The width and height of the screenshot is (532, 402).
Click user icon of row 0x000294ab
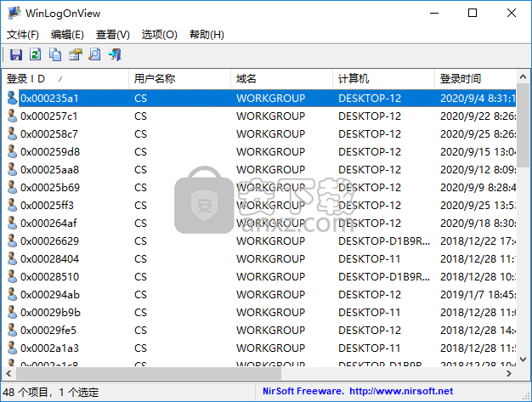click(x=12, y=294)
